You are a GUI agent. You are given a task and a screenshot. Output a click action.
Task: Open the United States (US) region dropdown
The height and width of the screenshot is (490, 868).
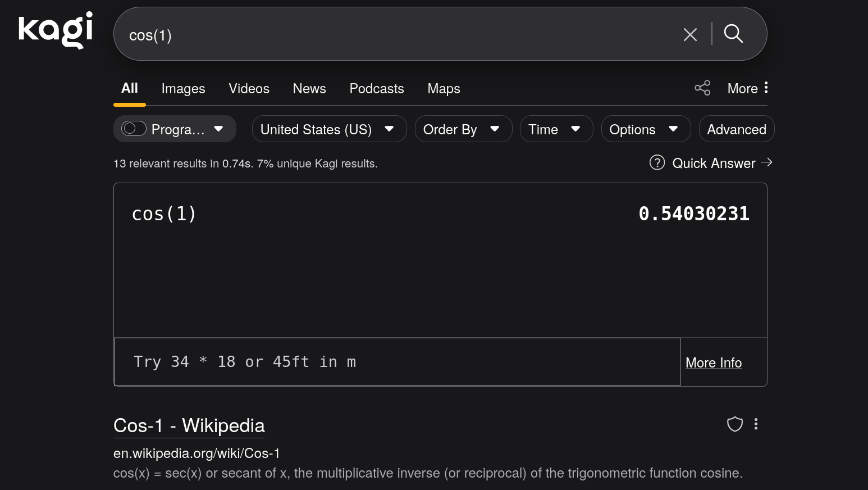pyautogui.click(x=328, y=129)
